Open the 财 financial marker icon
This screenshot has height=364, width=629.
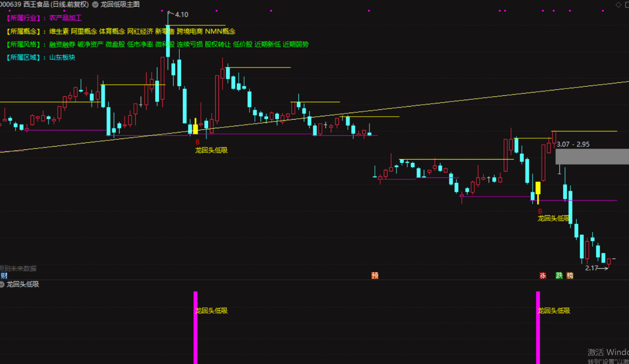point(4,276)
